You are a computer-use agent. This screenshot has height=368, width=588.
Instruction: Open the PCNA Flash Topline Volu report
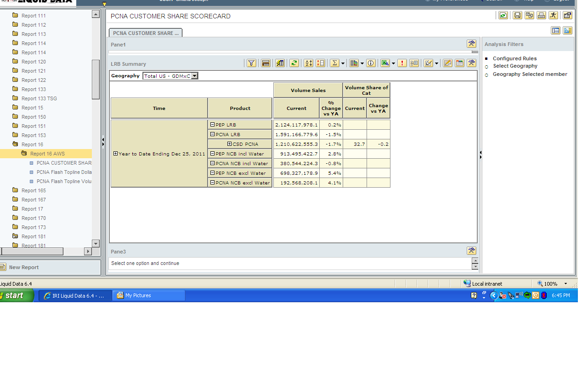[64, 181]
